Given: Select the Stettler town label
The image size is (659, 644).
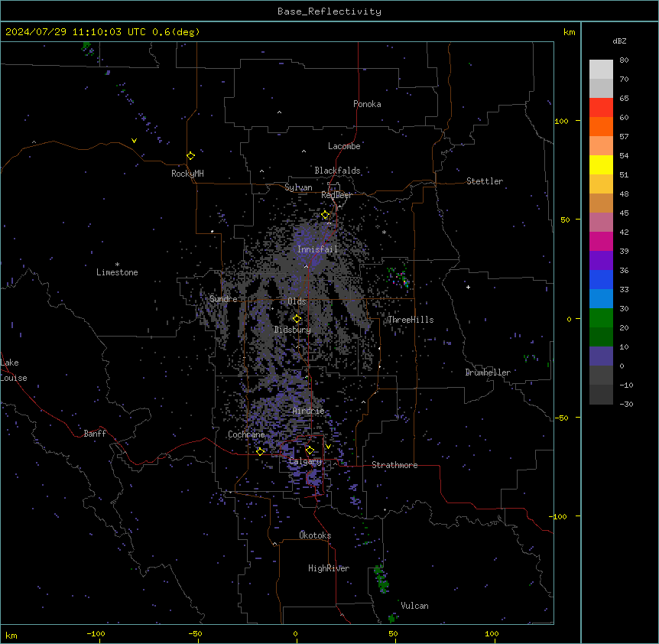Looking at the screenshot, I should tap(485, 181).
